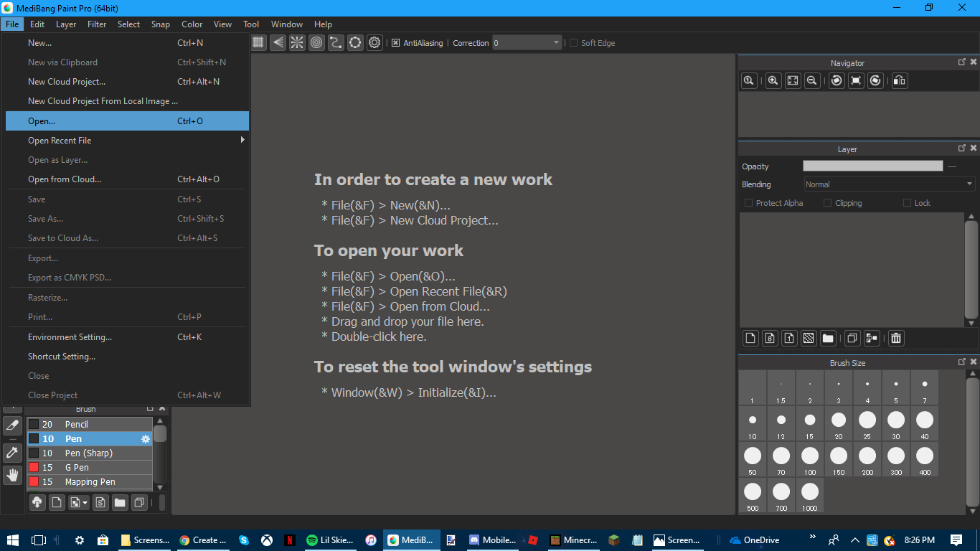Image resolution: width=980 pixels, height=551 pixels.
Task: Select the Eyedropper tool
Action: pos(12,452)
